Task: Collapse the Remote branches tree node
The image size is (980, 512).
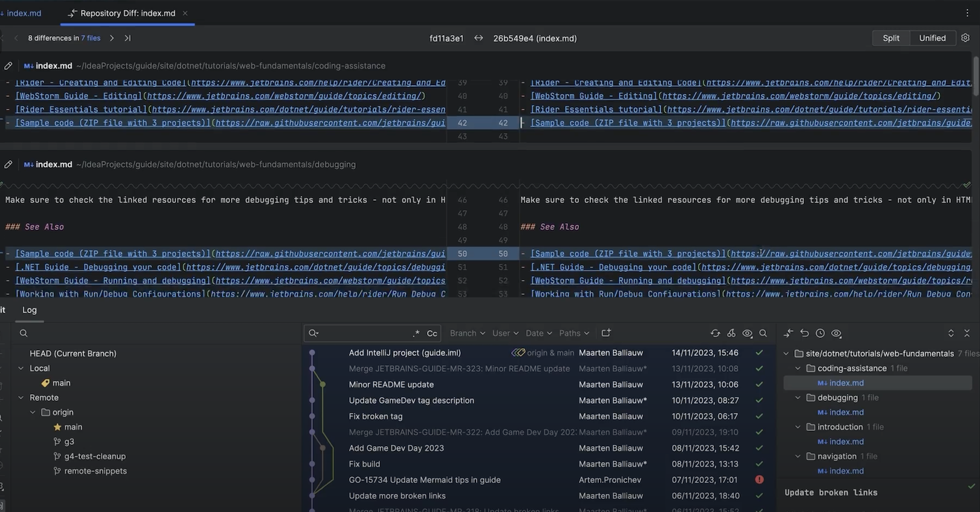Action: tap(21, 398)
